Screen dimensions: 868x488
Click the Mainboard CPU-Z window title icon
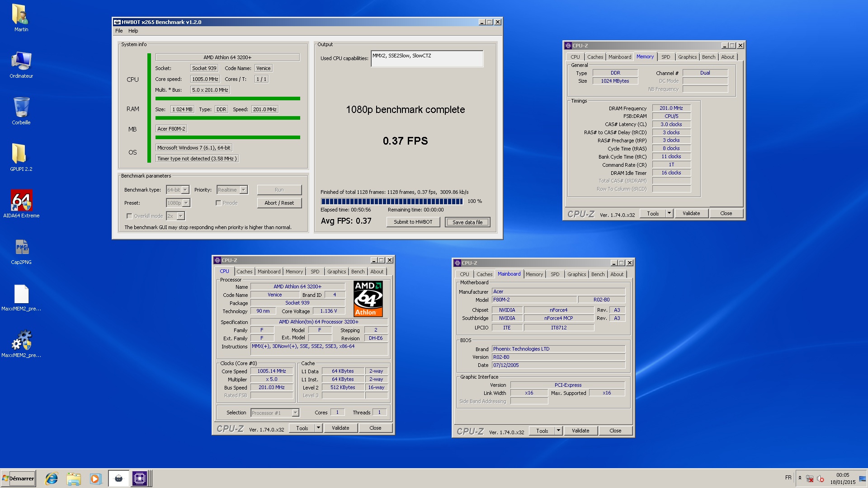458,263
